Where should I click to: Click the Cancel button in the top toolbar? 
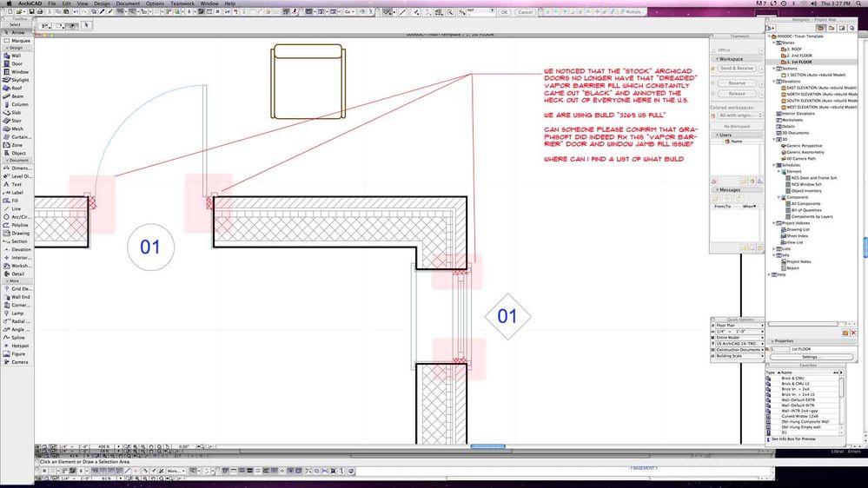525,12
